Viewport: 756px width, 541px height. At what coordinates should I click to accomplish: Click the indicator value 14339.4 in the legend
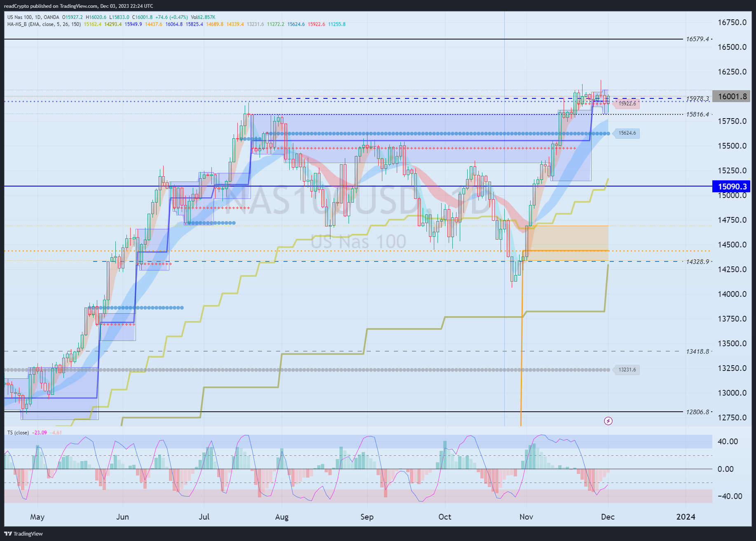coord(235,24)
